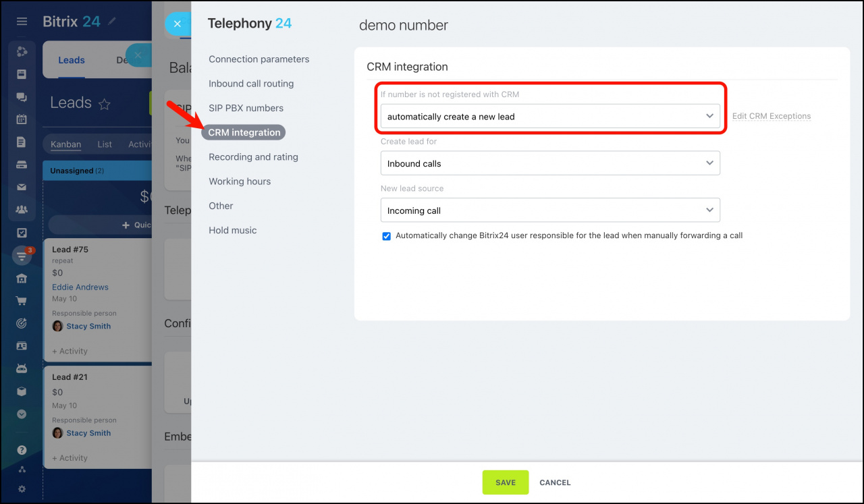Open Eddie Andrews link on Lead #75
864x504 pixels.
click(80, 287)
